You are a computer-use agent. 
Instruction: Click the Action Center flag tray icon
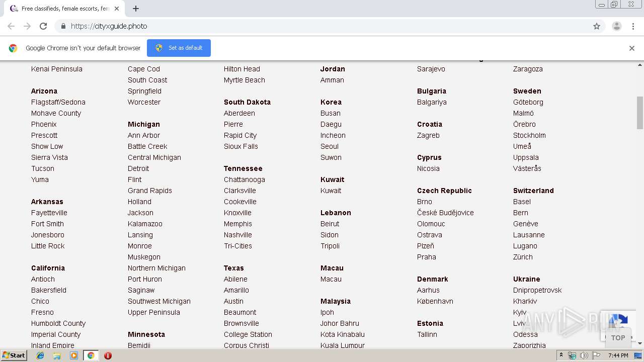click(596, 355)
